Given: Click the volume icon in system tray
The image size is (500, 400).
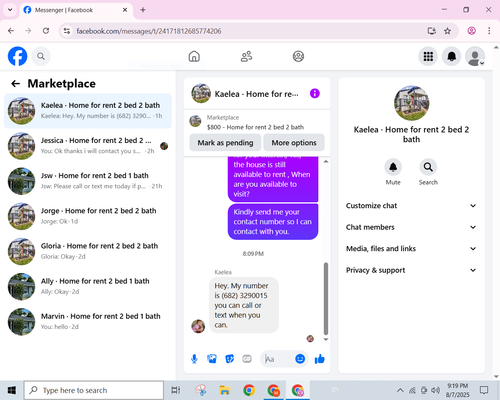Looking at the screenshot, I should (435, 390).
